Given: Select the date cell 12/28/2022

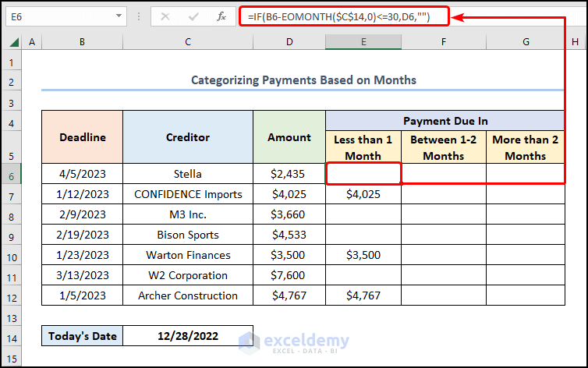Looking at the screenshot, I should tap(188, 335).
